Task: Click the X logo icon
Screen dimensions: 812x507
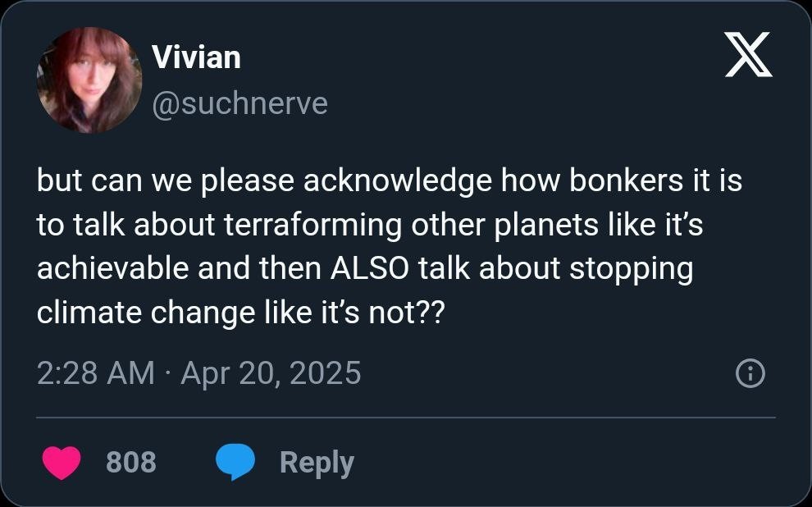Action: tap(748, 57)
